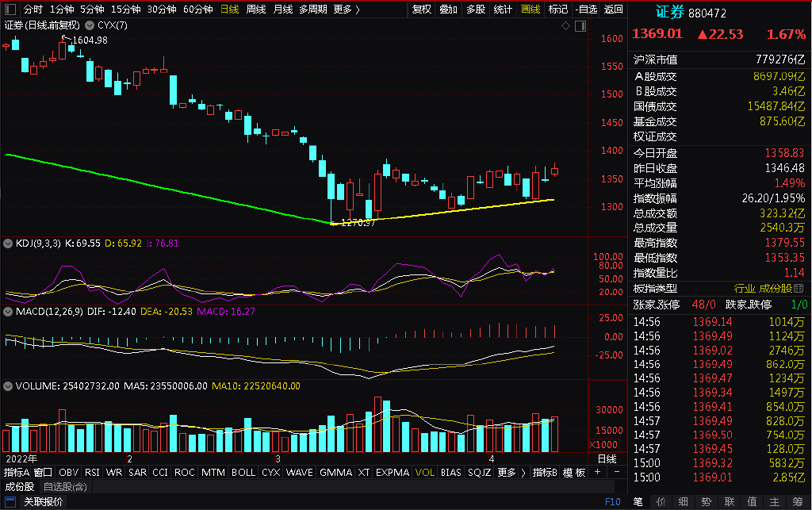This screenshot has height=510, width=812.
Task: Expand the 更多 periods menu
Action: pos(346,10)
